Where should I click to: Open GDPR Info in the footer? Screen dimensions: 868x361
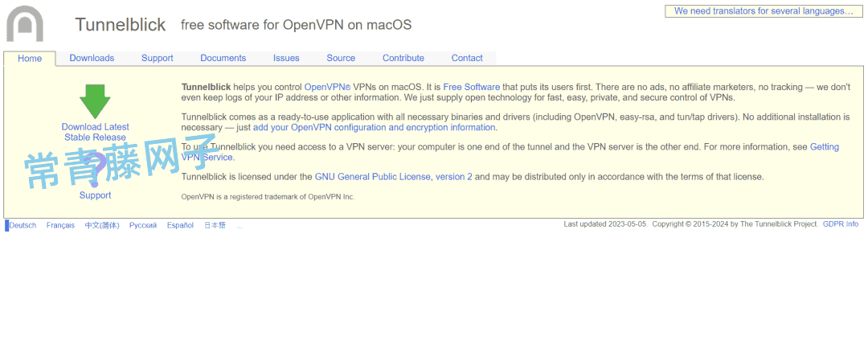[x=840, y=224]
